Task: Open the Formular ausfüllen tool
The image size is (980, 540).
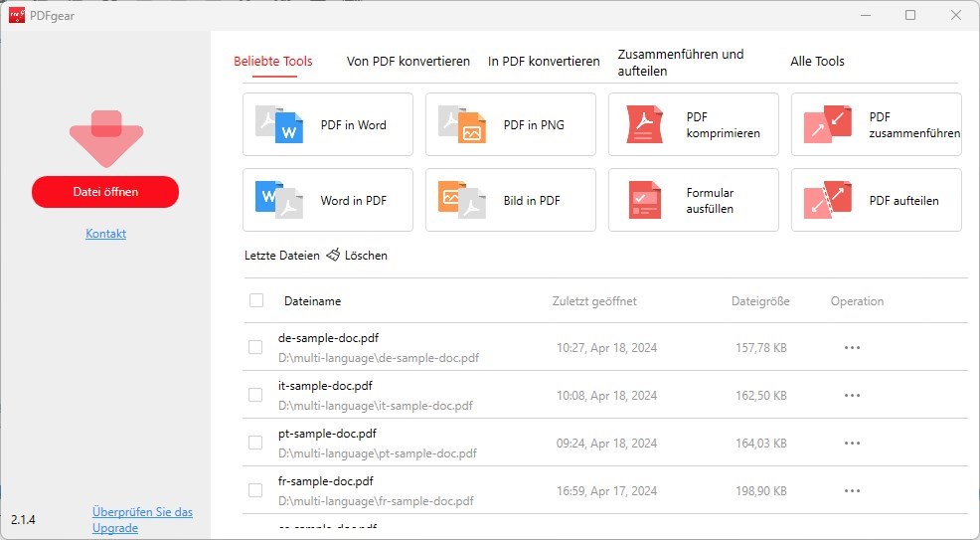Action: tap(693, 200)
